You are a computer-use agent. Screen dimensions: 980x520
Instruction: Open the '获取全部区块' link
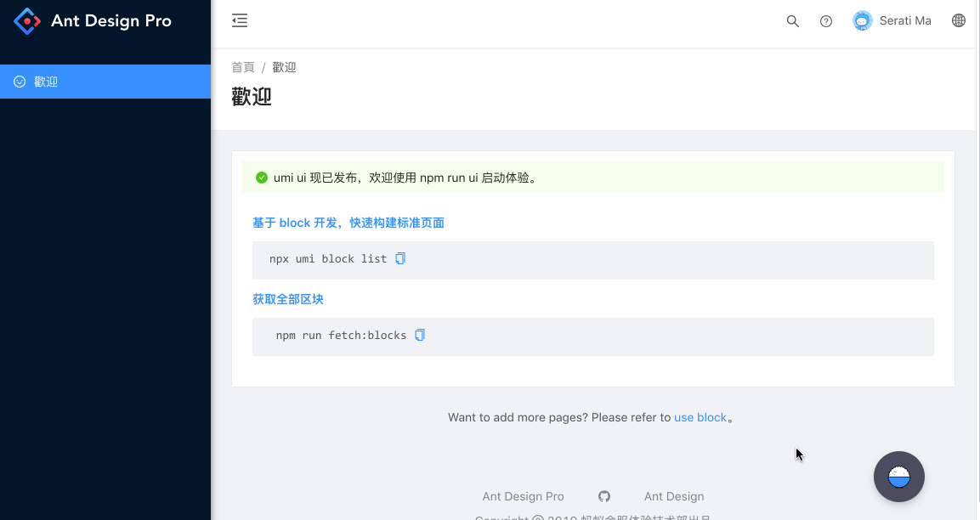click(x=288, y=299)
